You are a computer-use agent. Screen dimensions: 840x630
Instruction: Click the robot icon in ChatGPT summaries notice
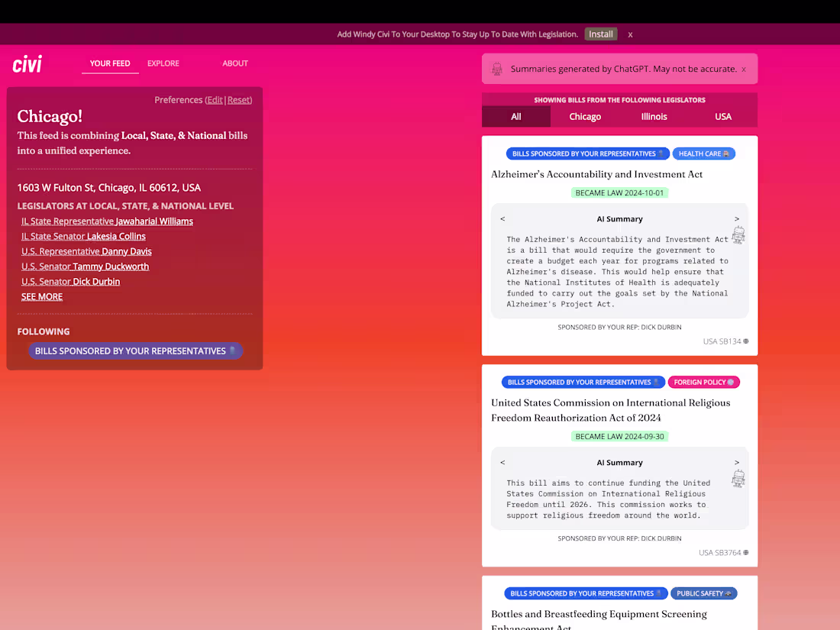click(497, 69)
